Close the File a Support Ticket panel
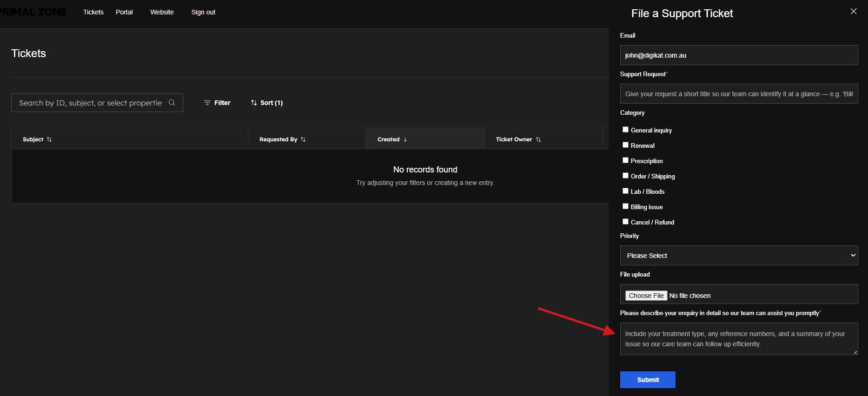868x396 pixels. (854, 12)
